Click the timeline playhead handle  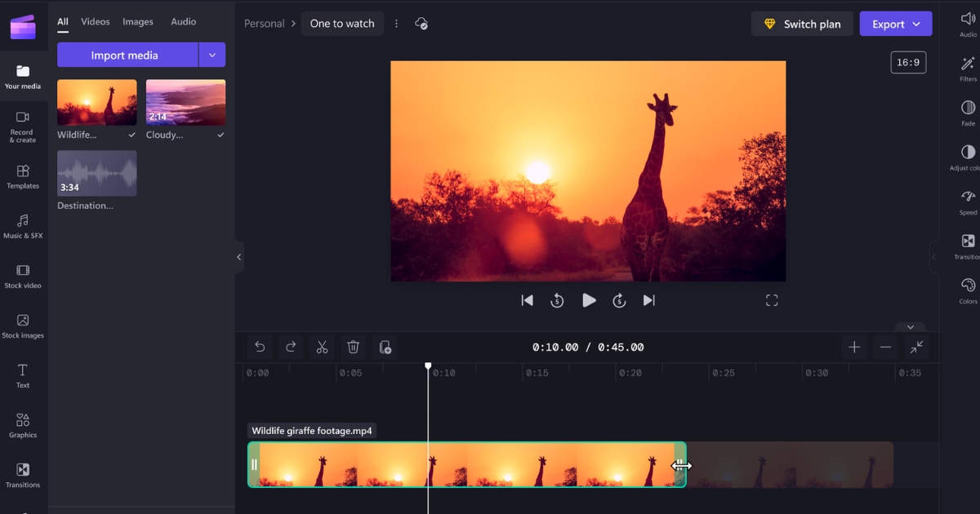click(x=428, y=366)
